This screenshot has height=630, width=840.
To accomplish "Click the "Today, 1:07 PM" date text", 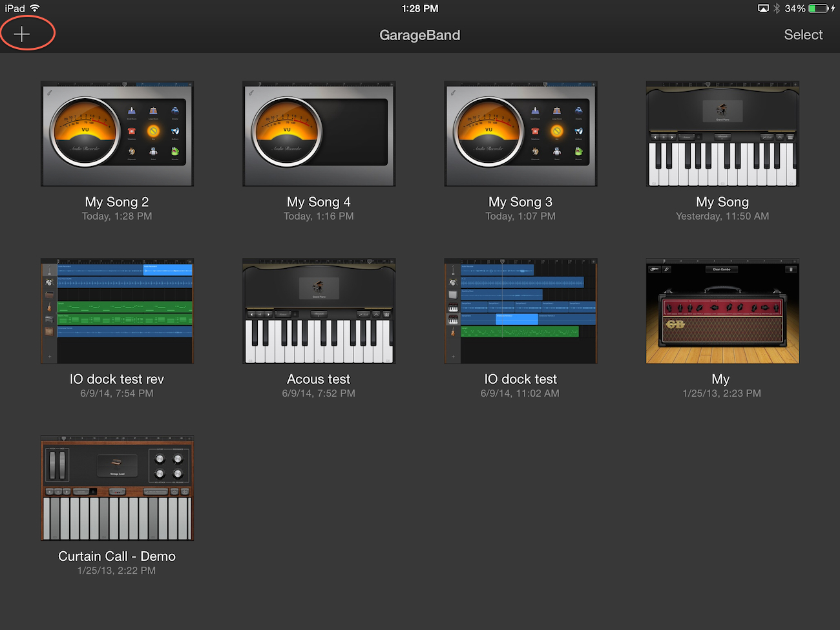I will (521, 216).
